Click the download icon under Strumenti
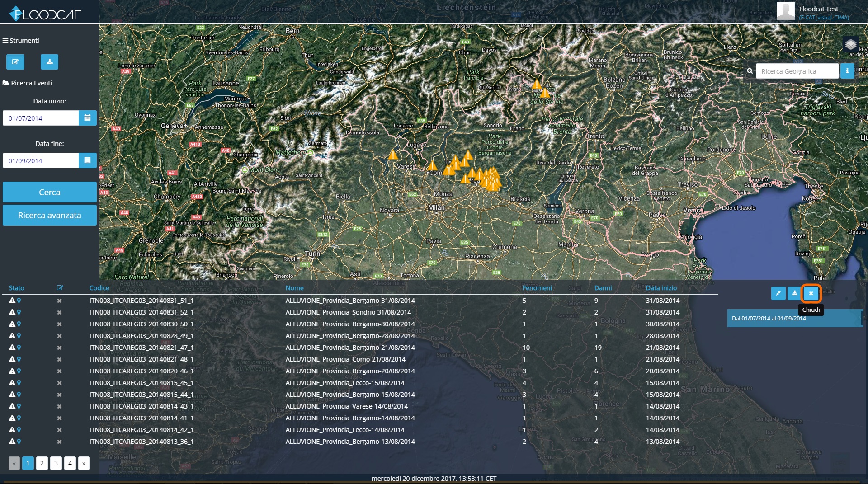868x484 pixels. pos(50,62)
